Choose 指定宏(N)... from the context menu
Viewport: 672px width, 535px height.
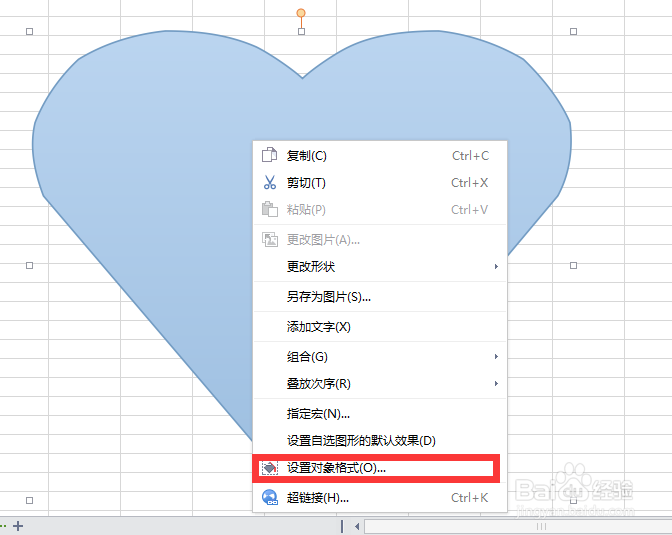click(x=380, y=414)
